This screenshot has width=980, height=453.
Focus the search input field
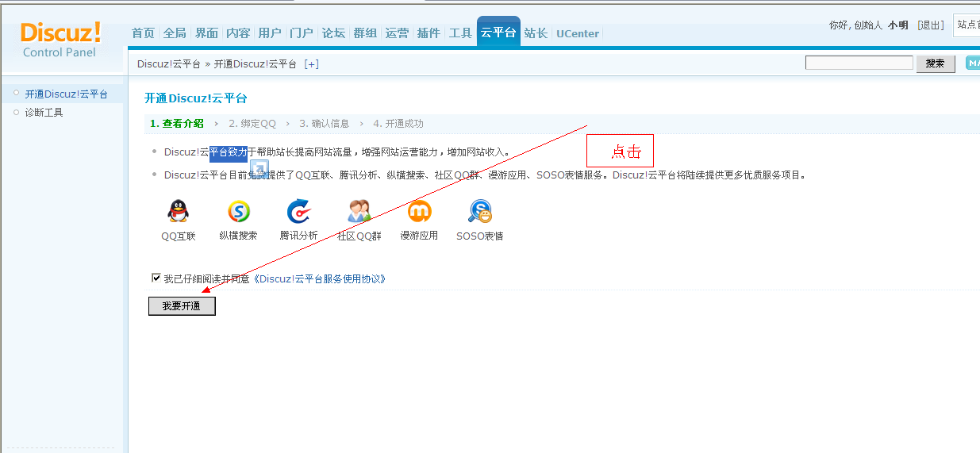[859, 63]
